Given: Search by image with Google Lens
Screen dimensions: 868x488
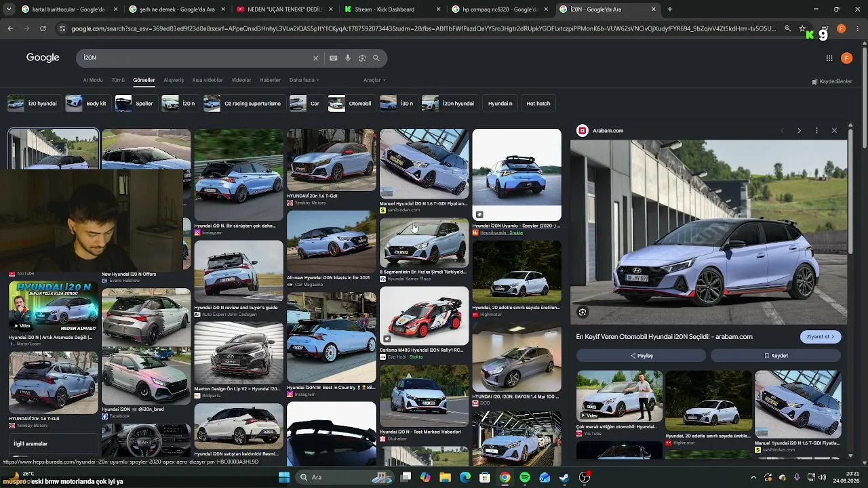Looking at the screenshot, I should coord(362,58).
